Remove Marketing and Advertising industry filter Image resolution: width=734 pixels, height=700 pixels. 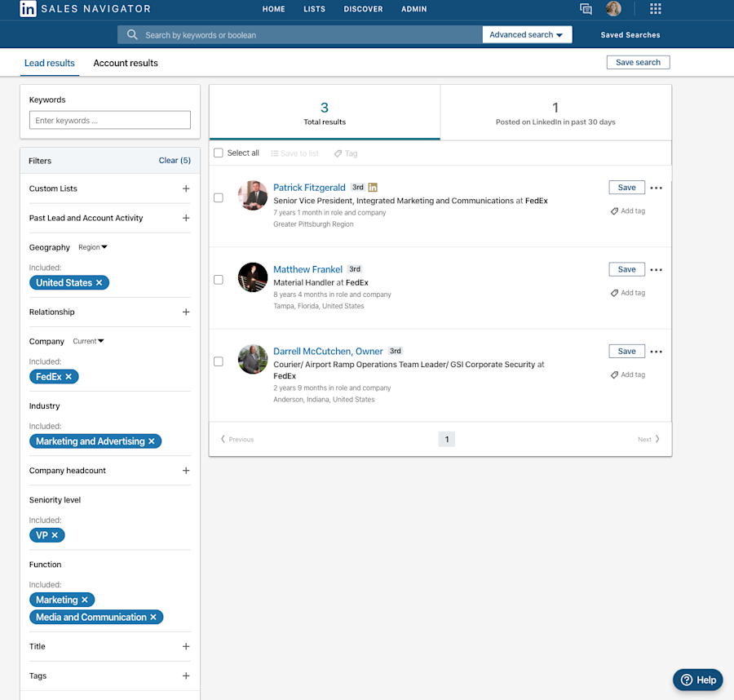click(x=151, y=441)
